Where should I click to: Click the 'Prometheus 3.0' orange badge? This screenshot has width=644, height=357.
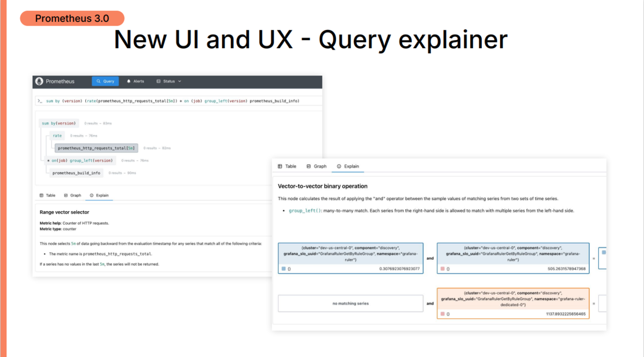[x=72, y=18]
